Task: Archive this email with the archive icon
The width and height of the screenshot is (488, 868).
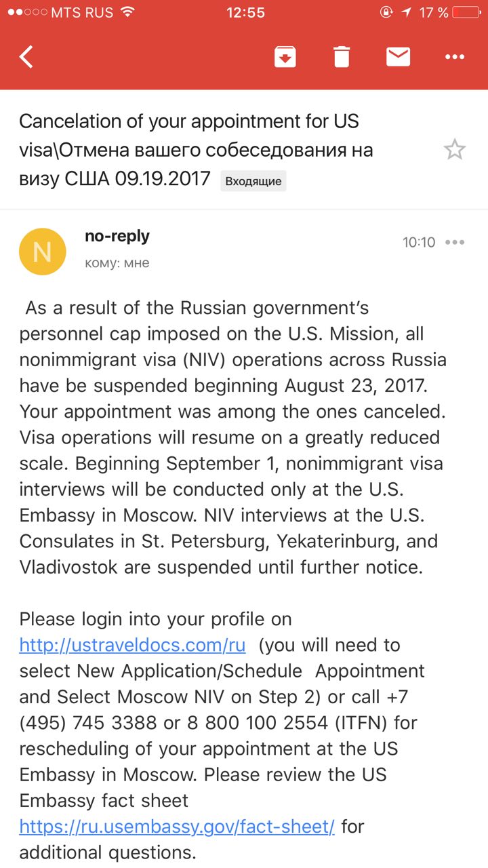Action: click(285, 57)
